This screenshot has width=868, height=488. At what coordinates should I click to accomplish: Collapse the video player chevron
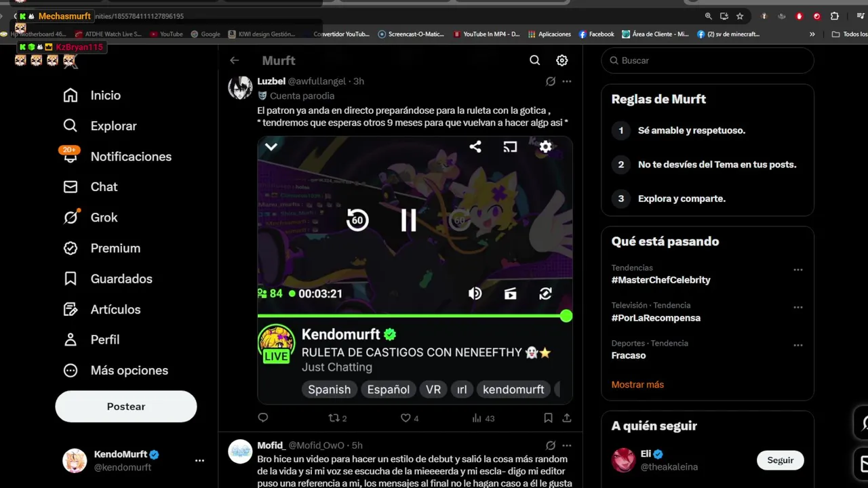(271, 146)
